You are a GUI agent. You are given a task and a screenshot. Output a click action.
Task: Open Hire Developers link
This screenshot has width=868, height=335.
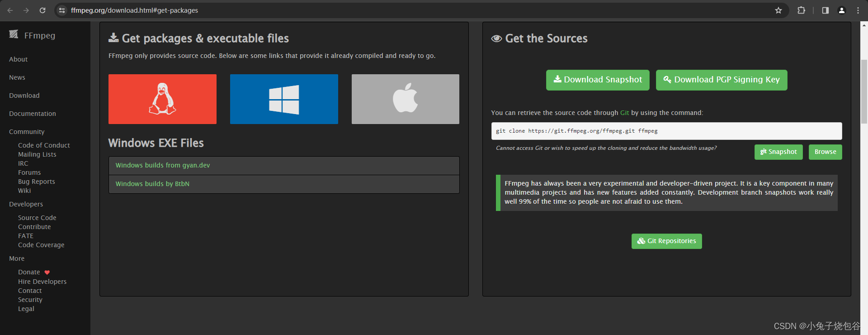(42, 282)
